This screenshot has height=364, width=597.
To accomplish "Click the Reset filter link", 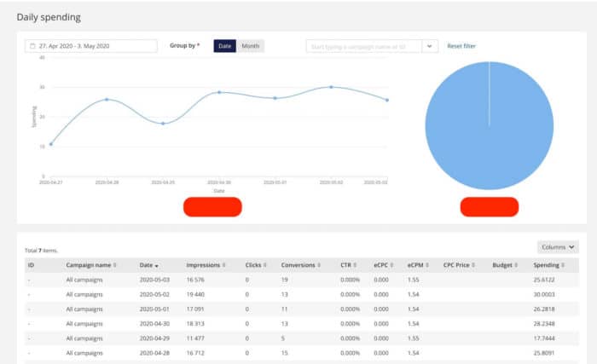I will [461, 46].
